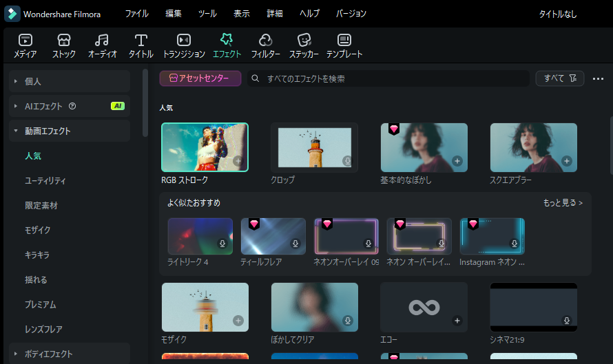Select the 揺れる subcategory
Screen dimensions: 613x364
(36, 279)
